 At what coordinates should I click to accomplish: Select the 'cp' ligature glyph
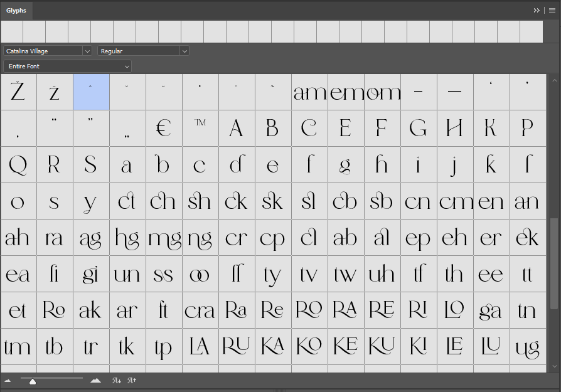[x=274, y=238]
